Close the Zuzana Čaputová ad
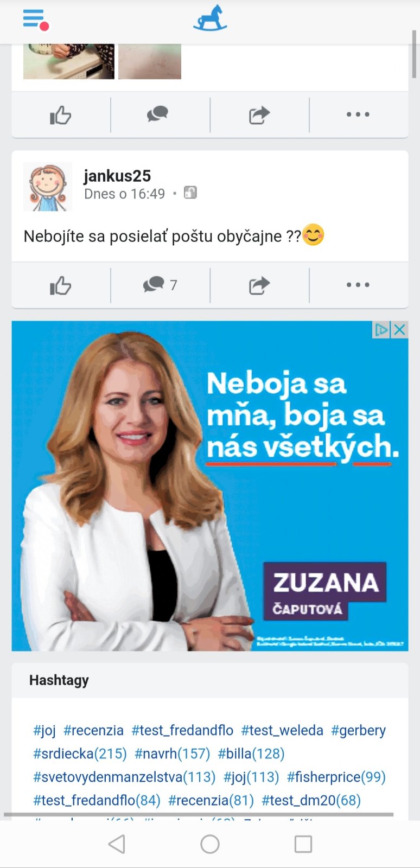 click(400, 329)
